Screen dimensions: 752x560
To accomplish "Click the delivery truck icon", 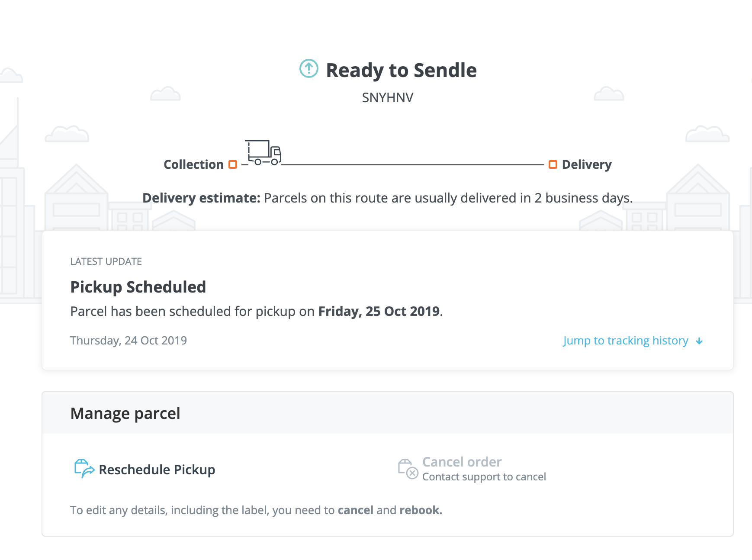I will click(263, 152).
